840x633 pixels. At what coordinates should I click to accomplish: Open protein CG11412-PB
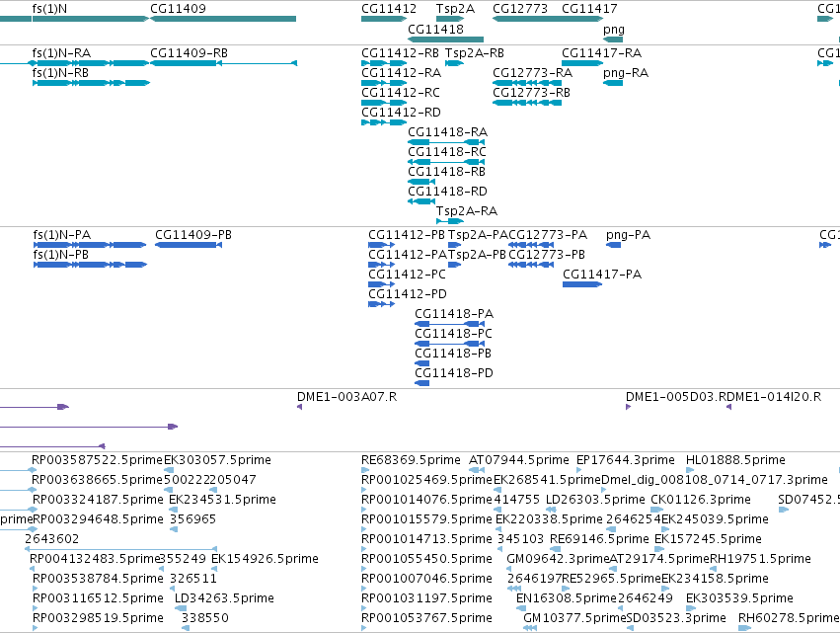[x=407, y=235]
